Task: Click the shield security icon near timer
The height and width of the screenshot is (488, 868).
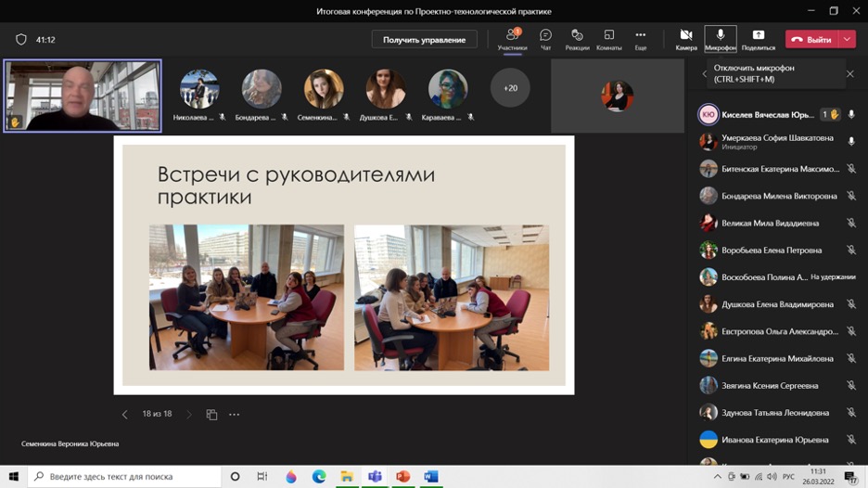Action: click(21, 40)
